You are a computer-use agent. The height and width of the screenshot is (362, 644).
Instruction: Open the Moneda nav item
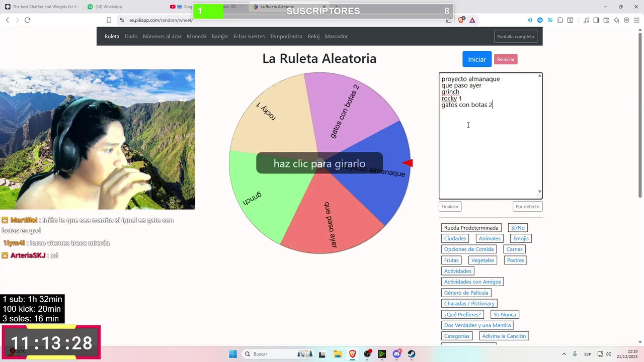click(196, 36)
